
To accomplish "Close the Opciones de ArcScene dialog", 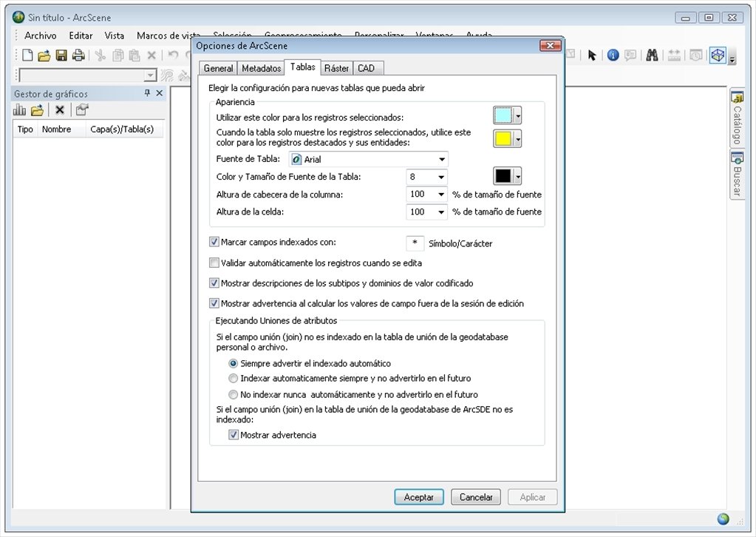I will [x=550, y=46].
